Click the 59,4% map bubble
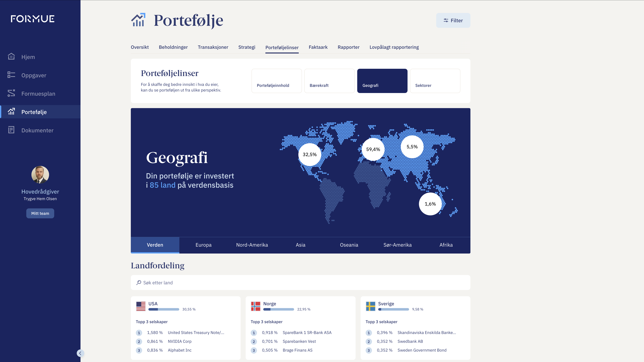 (373, 149)
